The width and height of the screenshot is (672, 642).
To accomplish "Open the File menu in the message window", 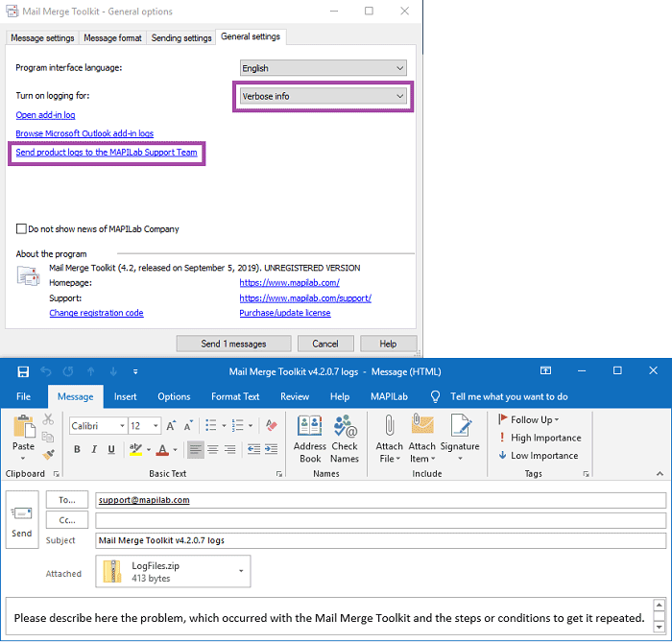I will (24, 396).
